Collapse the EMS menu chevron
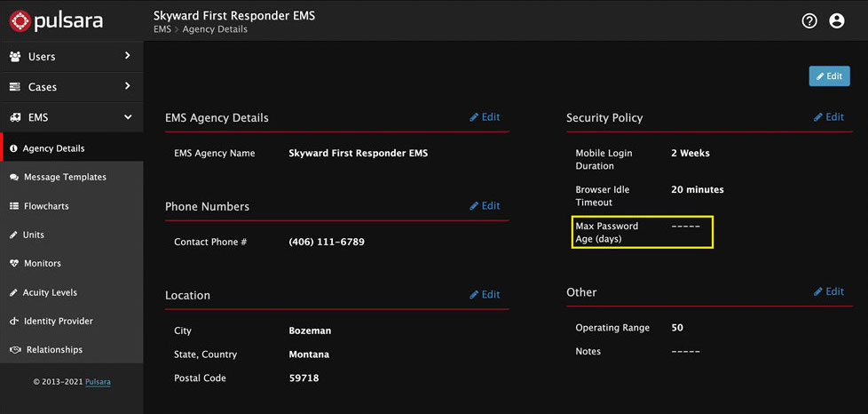Screen dimensions: 868x414 128,117
